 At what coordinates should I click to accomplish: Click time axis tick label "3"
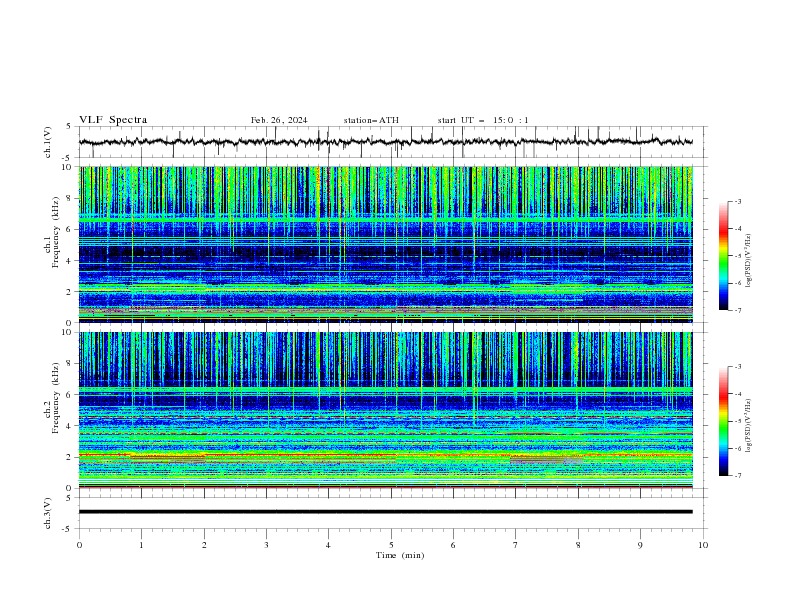click(x=266, y=545)
